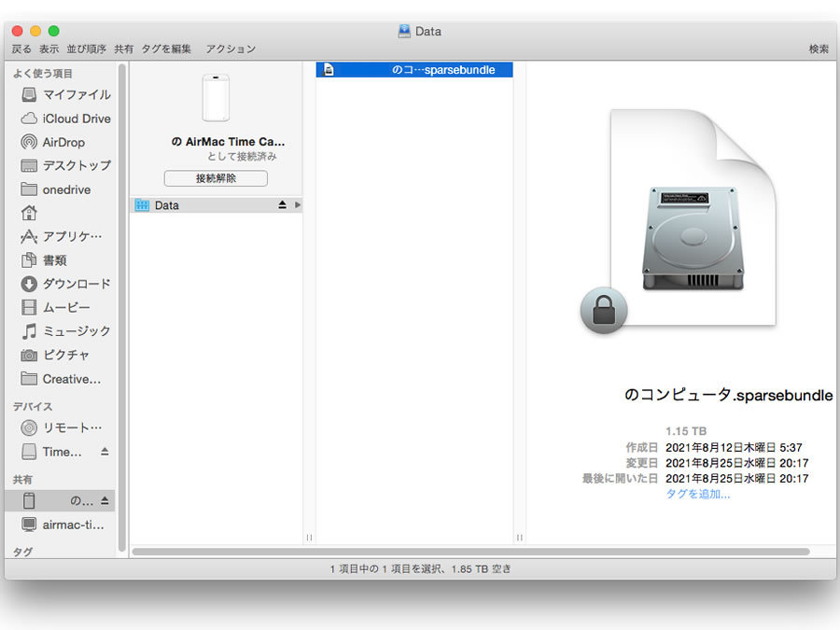The height and width of the screenshot is (630, 840).
Task: Open 表示 toolbar item
Action: [x=49, y=49]
